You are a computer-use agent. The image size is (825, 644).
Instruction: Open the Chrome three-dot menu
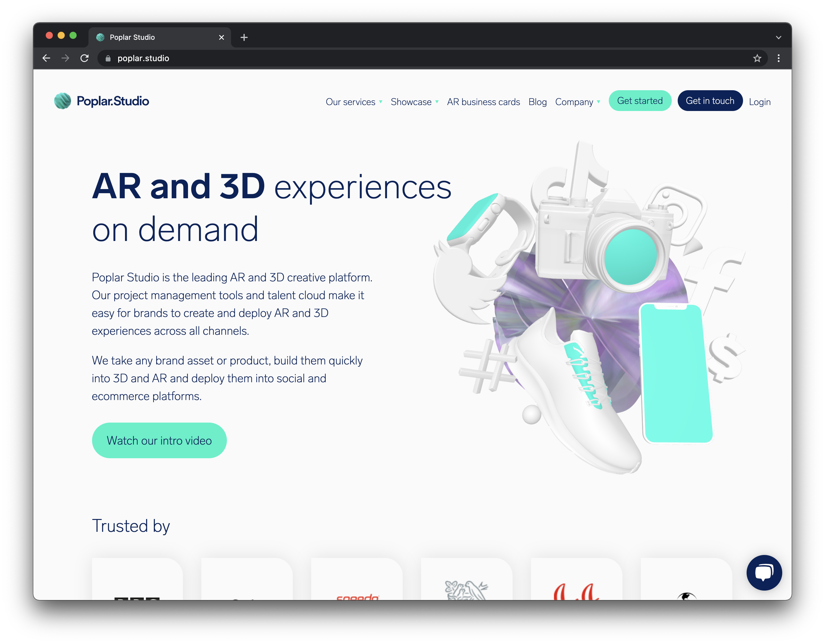[778, 58]
